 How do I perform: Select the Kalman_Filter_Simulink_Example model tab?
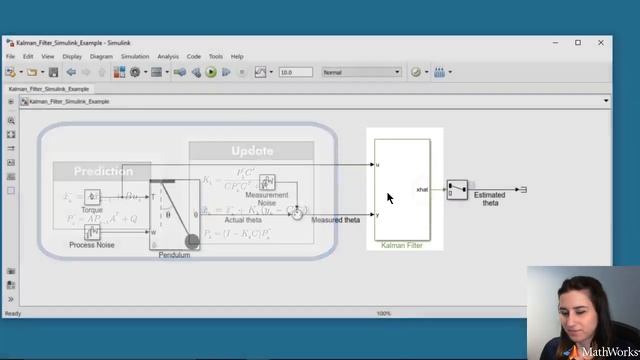pos(49,89)
